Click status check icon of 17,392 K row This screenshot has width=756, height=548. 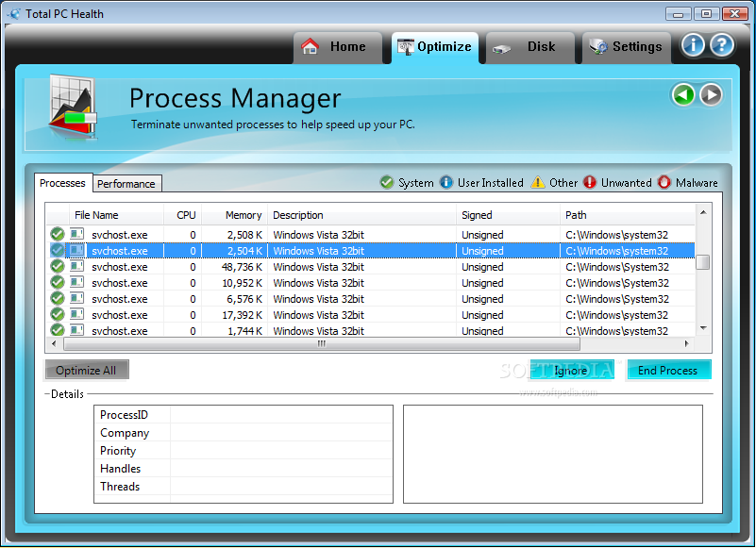[58, 314]
